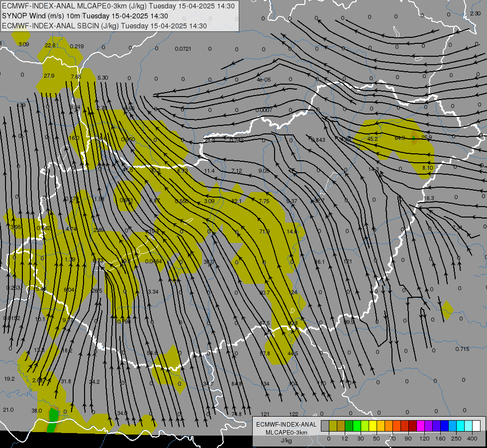Click the map value 0.0721
This screenshot has width=487, height=448.
point(183,49)
